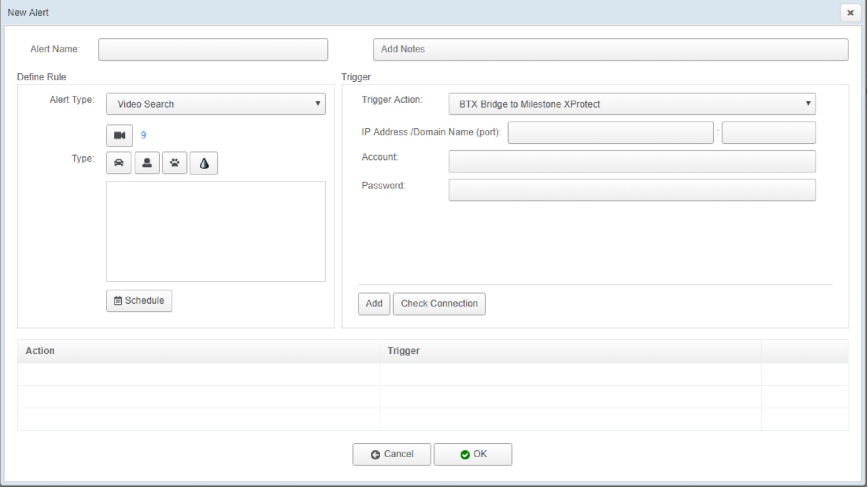
Task: Click the Password input field
Action: tap(632, 189)
